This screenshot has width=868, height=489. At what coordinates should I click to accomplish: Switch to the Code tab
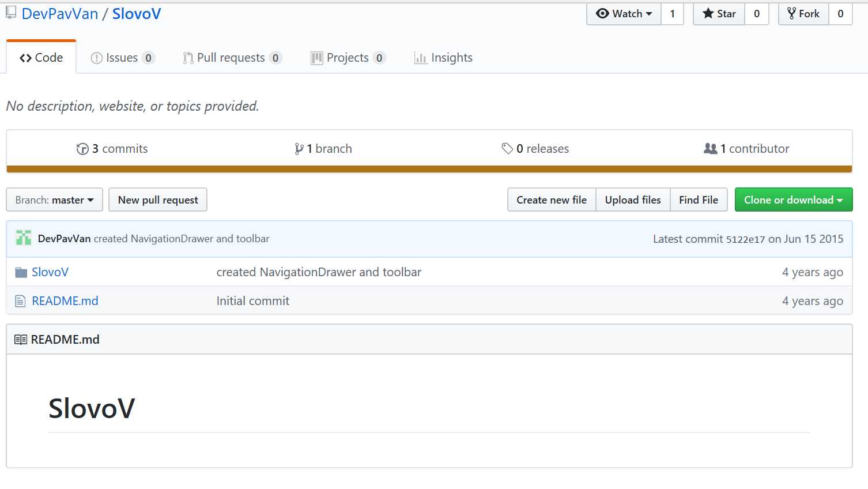[x=41, y=58]
